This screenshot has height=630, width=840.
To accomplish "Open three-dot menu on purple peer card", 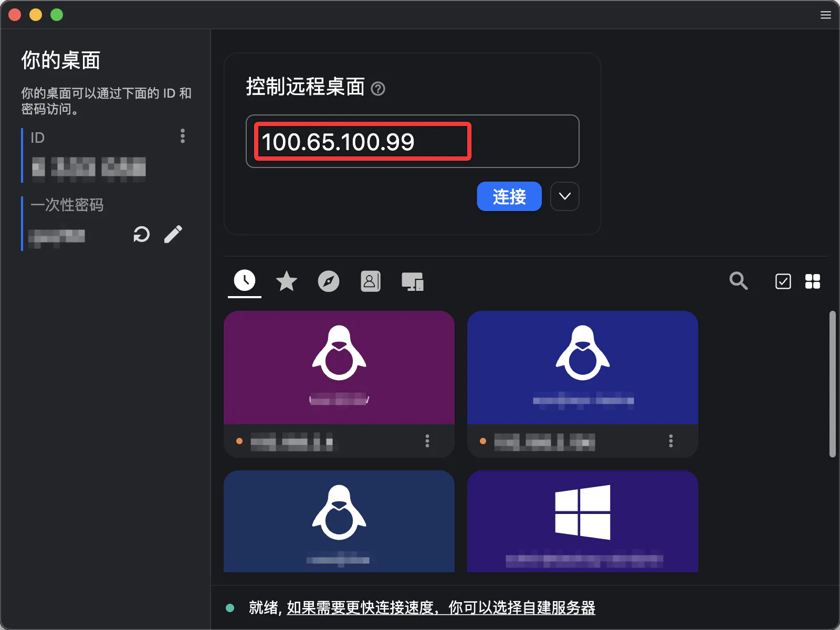I will point(427,441).
